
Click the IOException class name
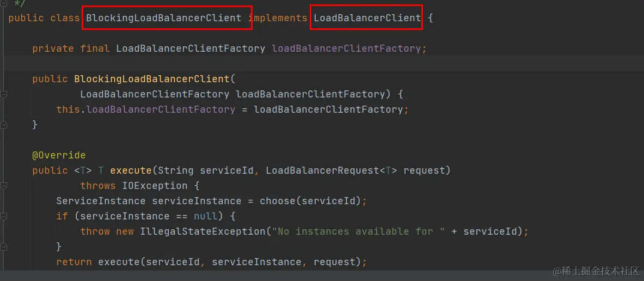[x=155, y=186]
